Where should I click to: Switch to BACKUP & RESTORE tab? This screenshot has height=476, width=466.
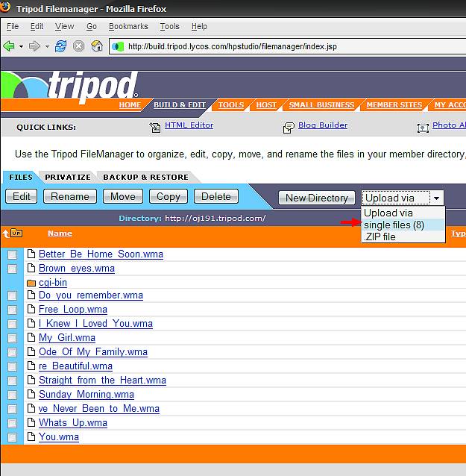pyautogui.click(x=145, y=177)
